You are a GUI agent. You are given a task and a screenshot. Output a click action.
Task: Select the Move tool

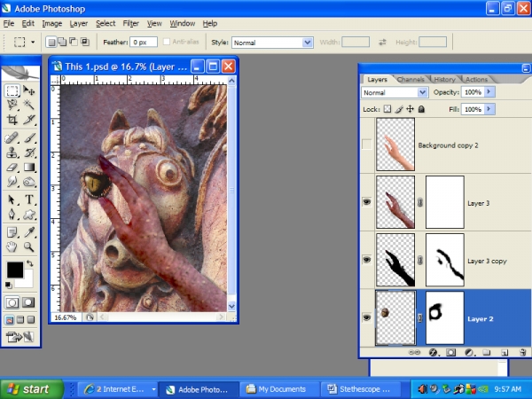point(29,90)
